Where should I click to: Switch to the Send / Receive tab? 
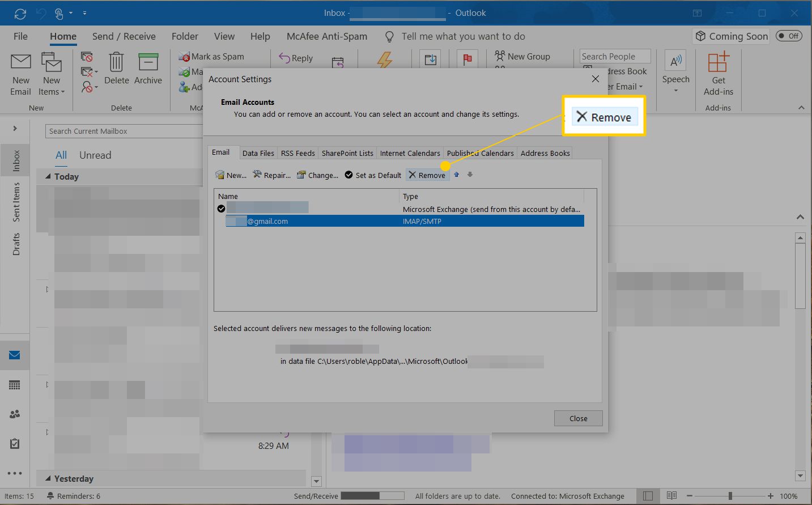124,36
